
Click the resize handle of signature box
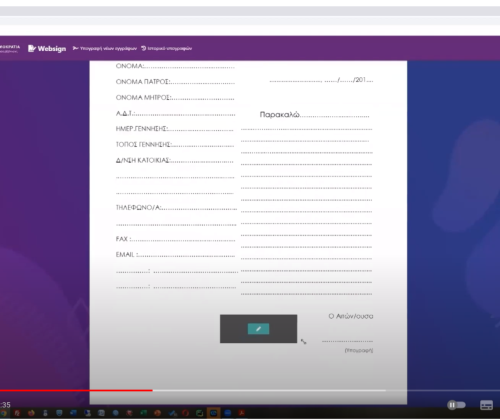[x=303, y=342]
